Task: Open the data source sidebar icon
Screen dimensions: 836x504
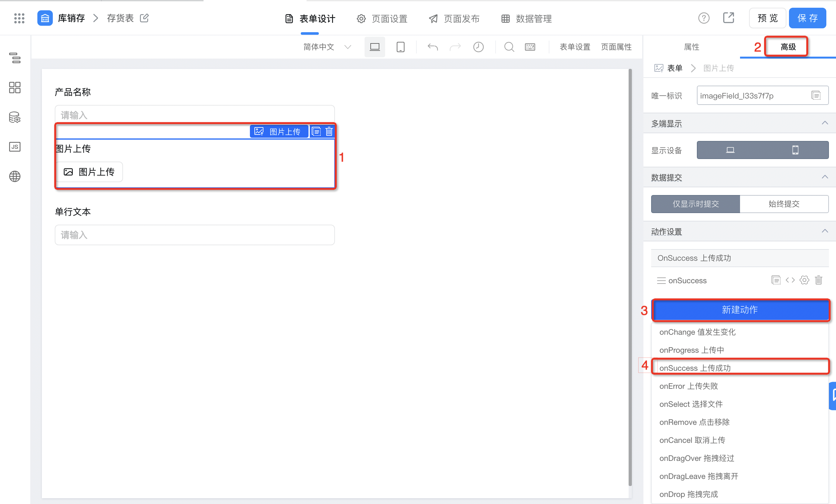Action: (x=14, y=117)
